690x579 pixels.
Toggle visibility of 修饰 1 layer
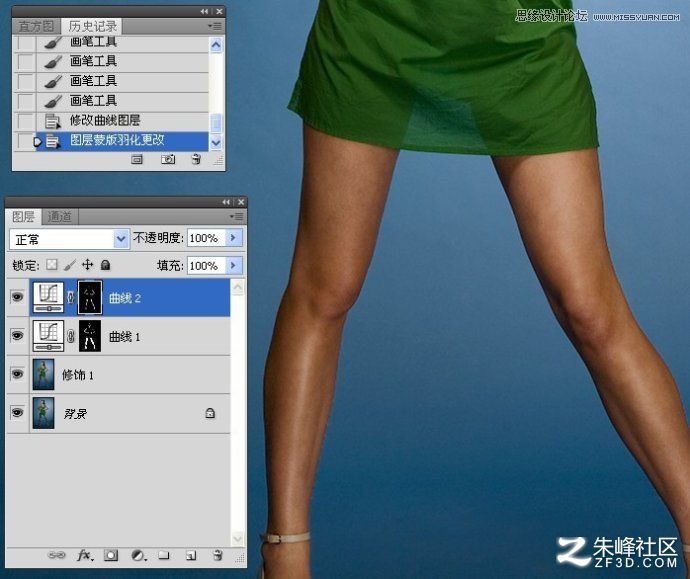click(17, 374)
